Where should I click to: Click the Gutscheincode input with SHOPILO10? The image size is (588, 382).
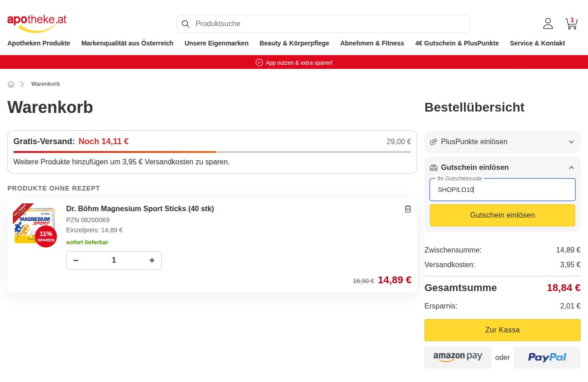pos(503,190)
